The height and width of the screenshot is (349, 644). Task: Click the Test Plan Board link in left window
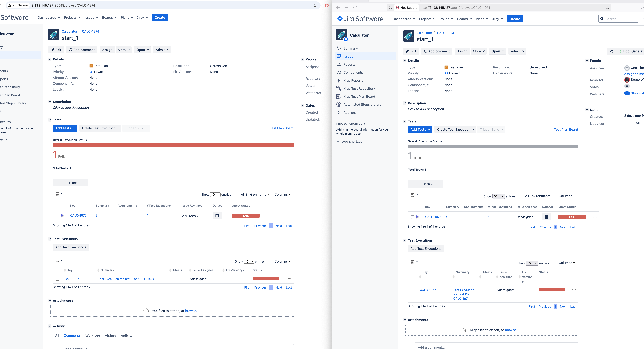(281, 128)
